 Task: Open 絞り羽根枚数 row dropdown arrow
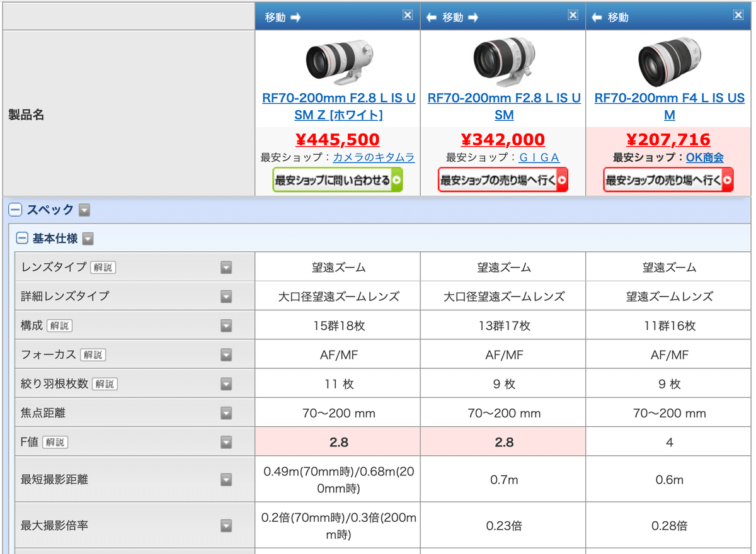(226, 383)
